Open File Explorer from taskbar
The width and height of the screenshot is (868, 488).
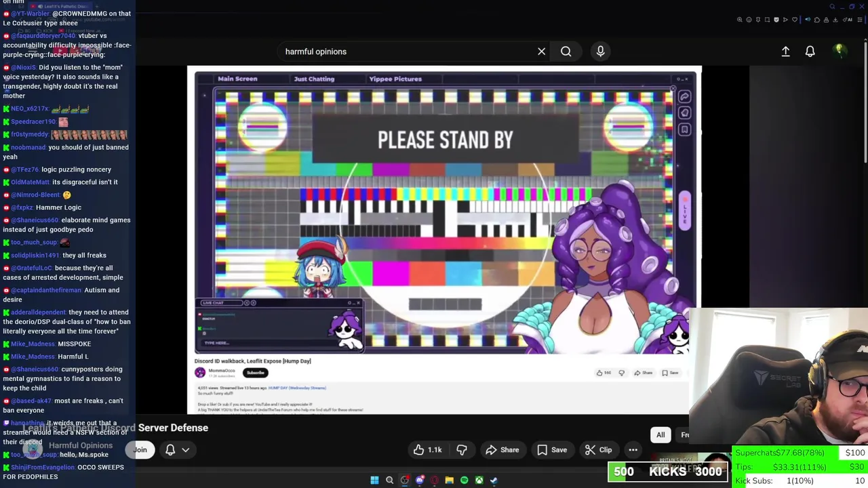click(x=449, y=480)
